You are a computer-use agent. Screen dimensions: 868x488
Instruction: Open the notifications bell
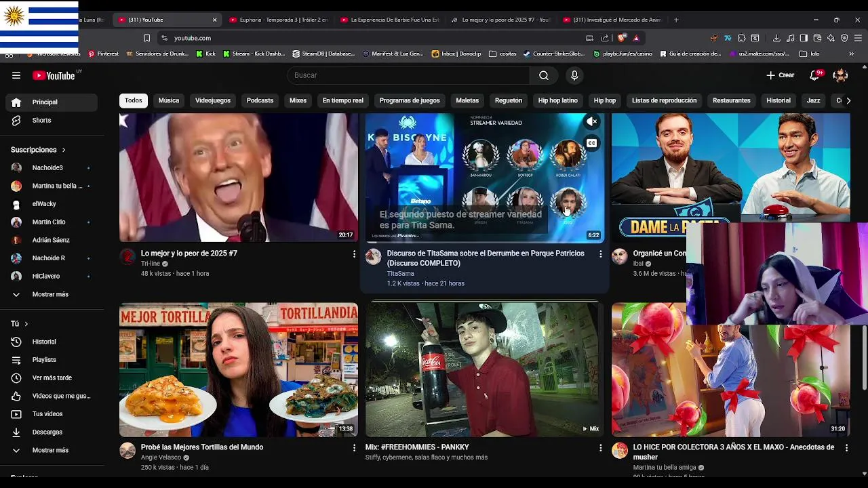click(x=814, y=75)
